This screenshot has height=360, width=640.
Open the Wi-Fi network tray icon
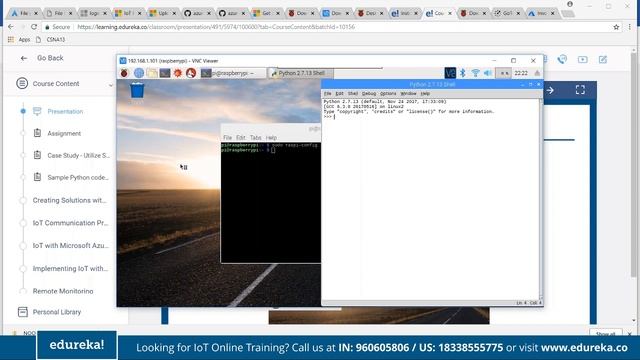pyautogui.click(x=475, y=73)
